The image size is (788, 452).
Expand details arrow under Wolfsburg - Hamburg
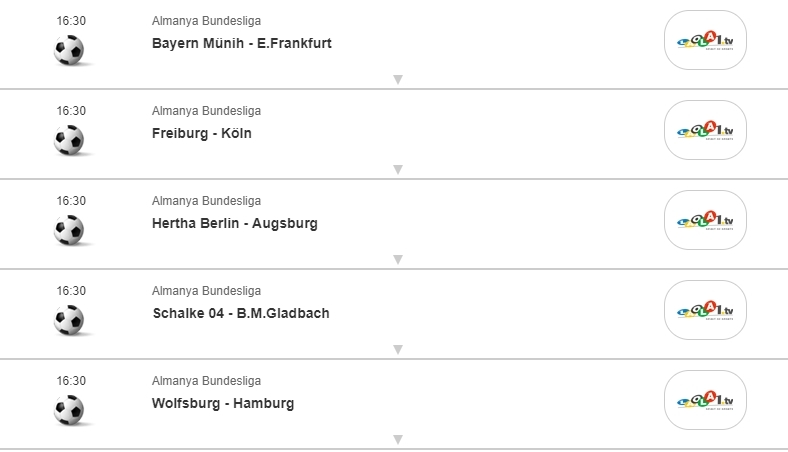pyautogui.click(x=397, y=439)
